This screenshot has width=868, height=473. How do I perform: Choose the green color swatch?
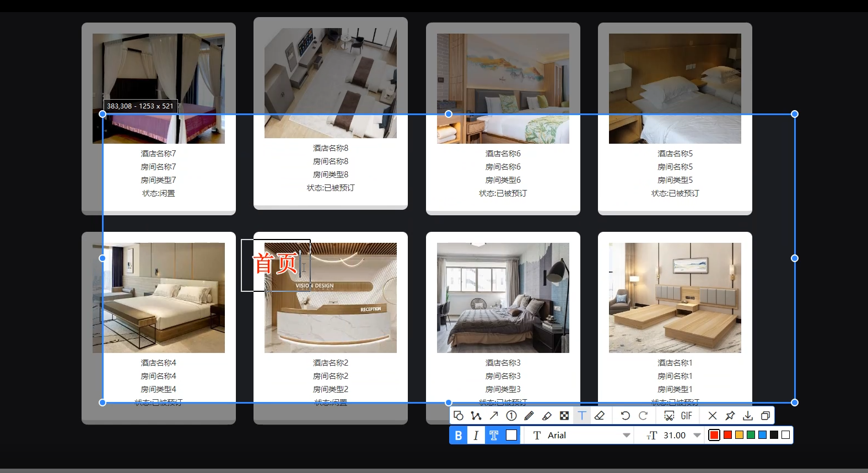pyautogui.click(x=751, y=435)
